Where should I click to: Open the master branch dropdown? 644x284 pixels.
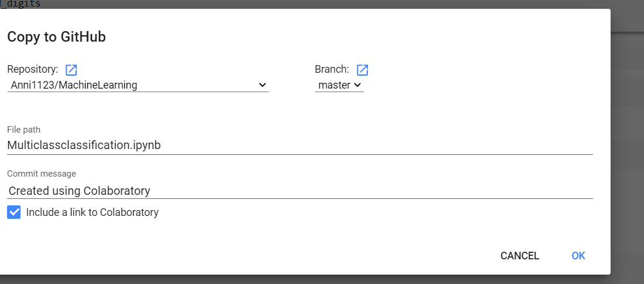(x=339, y=85)
